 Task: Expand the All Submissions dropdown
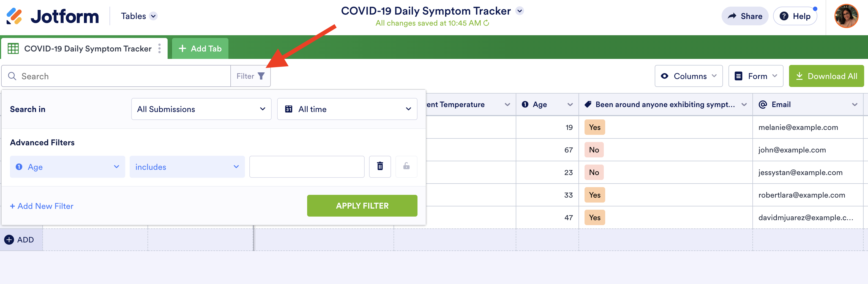(x=201, y=109)
